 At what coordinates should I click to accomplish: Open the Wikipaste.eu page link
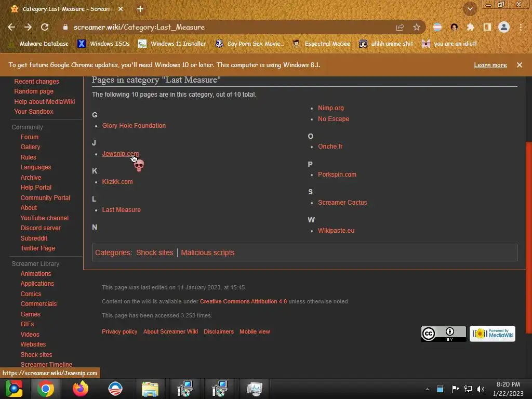[336, 230]
